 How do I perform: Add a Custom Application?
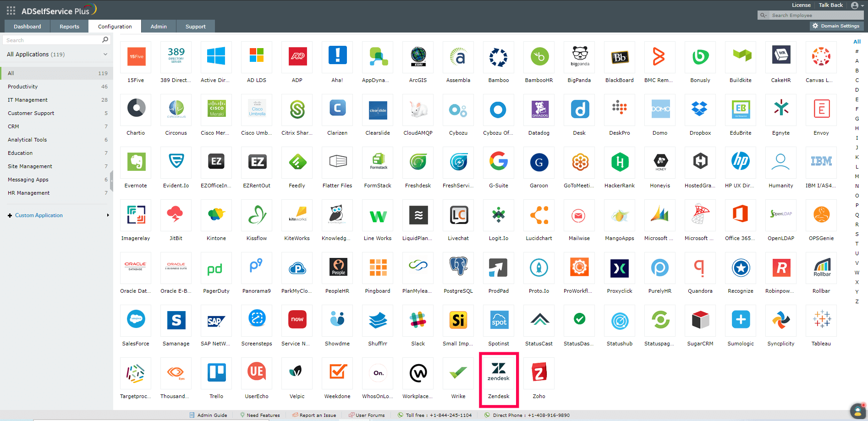pos(35,215)
